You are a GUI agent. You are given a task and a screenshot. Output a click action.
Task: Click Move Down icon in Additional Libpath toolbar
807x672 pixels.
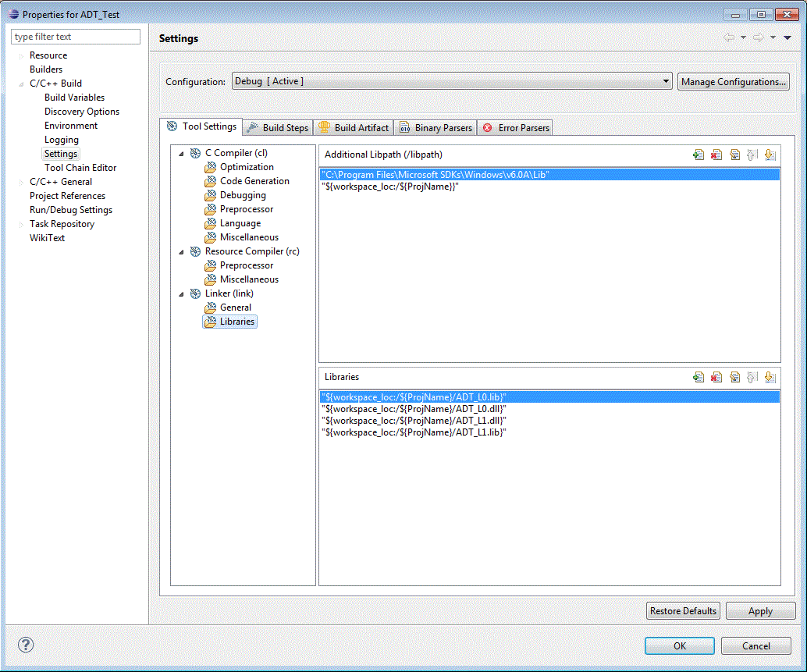pyautogui.click(x=770, y=155)
